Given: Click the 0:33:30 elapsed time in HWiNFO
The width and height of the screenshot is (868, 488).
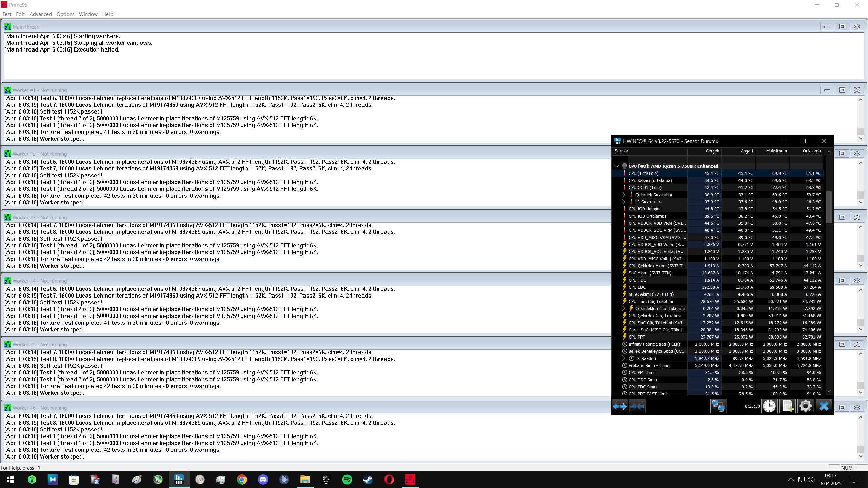Looking at the screenshot, I should (x=752, y=406).
